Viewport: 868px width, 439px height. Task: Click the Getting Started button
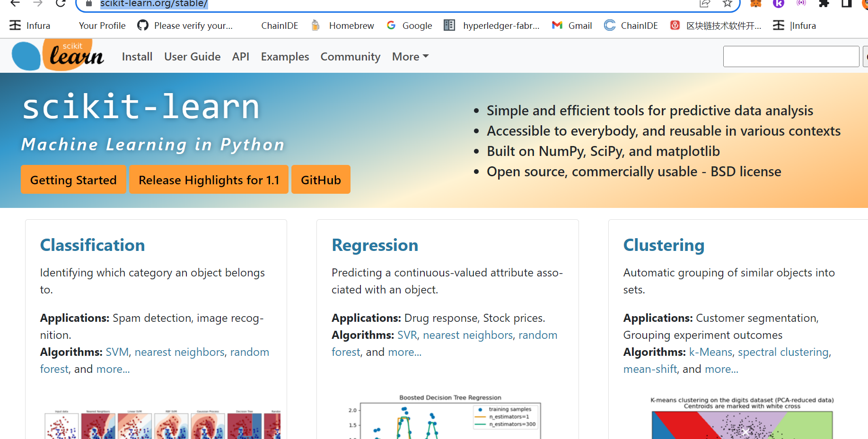point(73,180)
